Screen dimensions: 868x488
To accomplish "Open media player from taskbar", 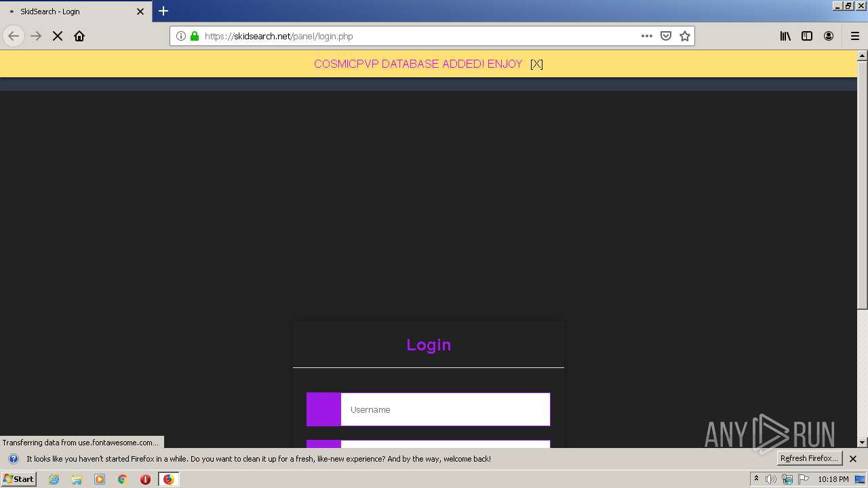I will [100, 479].
